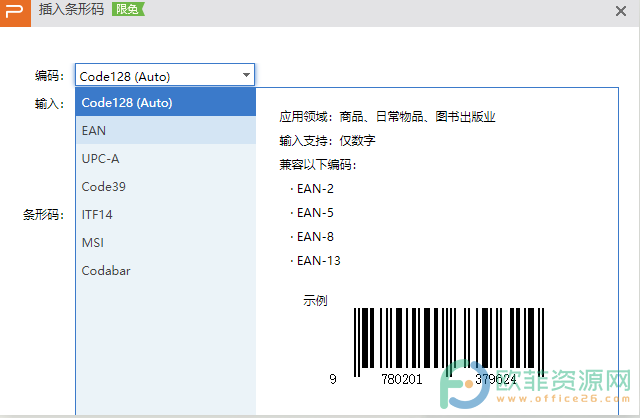Click barcode digits 780201
Viewport: 640px width, 418px height.
pos(402,380)
